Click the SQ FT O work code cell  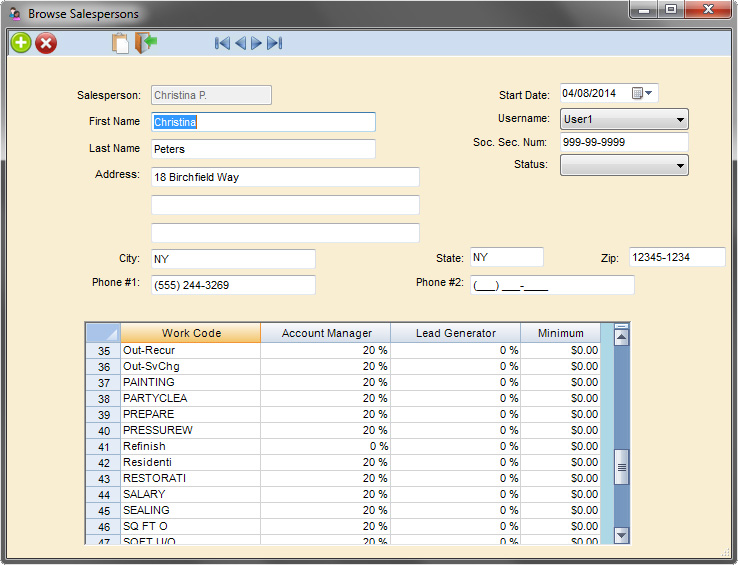point(191,527)
